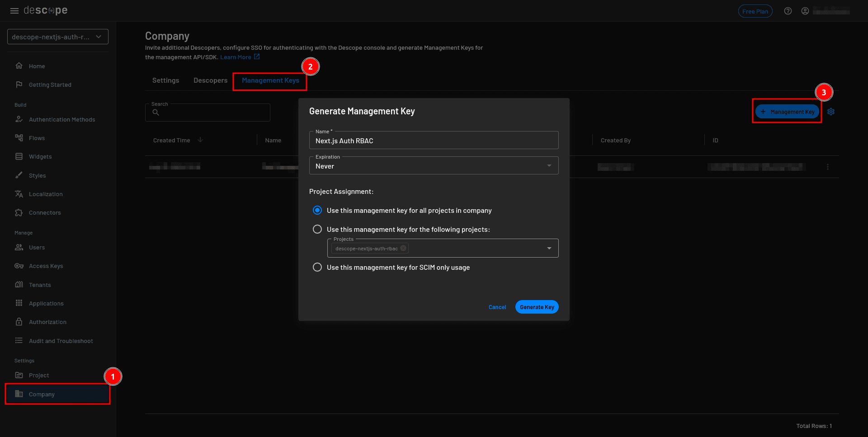
Task: Switch to the Descopers tab
Action: [x=210, y=80]
